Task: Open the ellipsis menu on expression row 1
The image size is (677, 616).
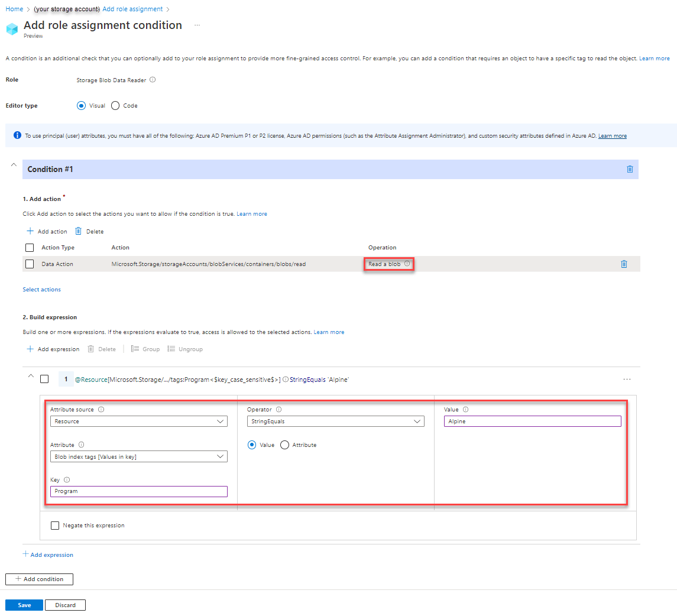Action: click(x=627, y=379)
